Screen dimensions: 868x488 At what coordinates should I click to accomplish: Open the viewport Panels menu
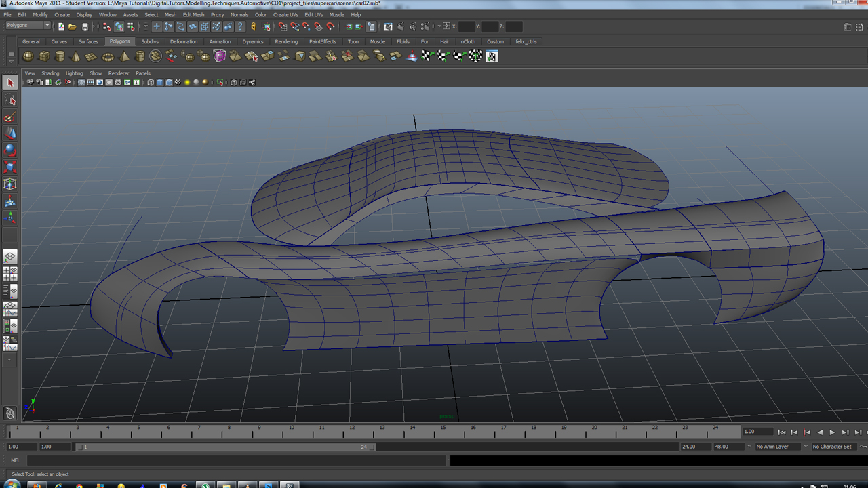(143, 73)
